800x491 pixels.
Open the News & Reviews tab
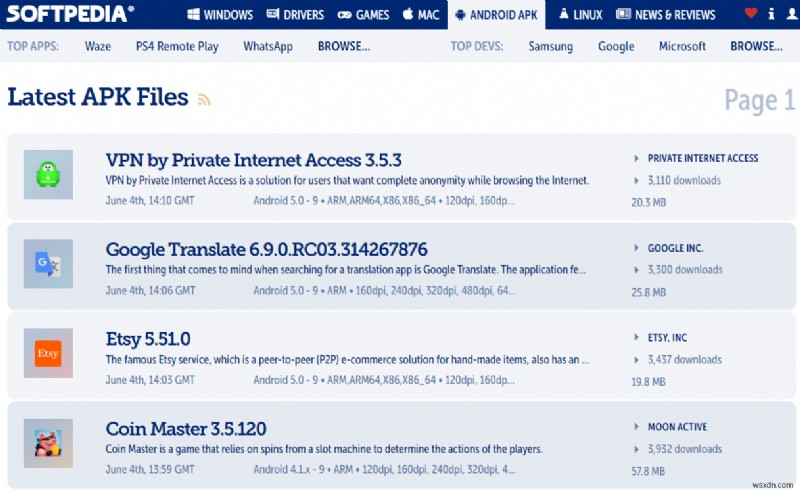(666, 15)
